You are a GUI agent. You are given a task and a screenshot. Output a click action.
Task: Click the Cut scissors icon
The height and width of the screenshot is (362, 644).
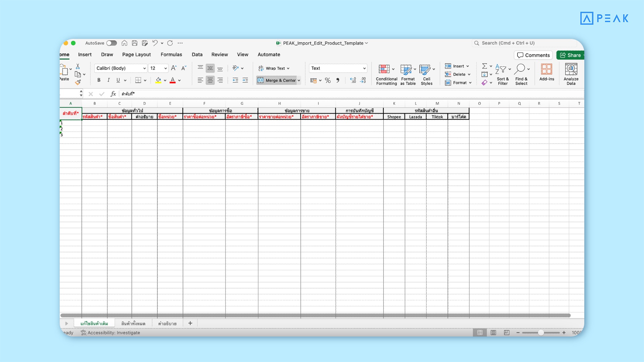[x=78, y=66]
